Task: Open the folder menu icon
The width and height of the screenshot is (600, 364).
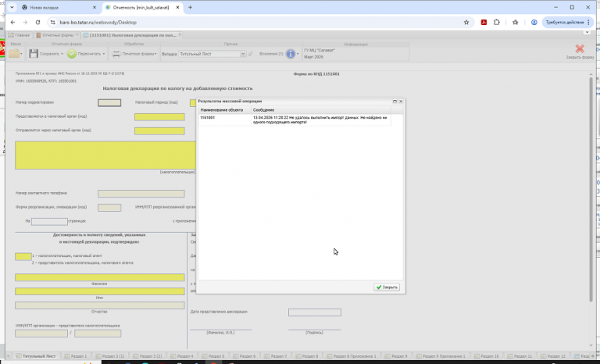Action: click(14, 54)
